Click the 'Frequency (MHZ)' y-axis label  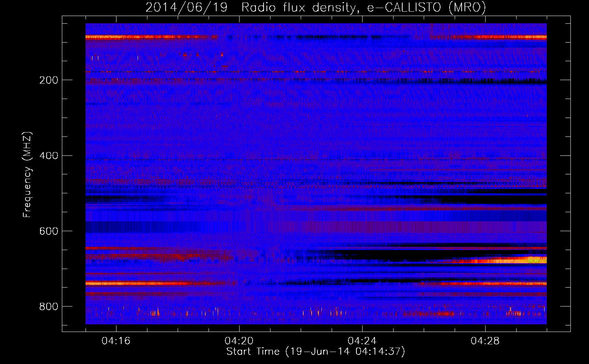tap(27, 175)
